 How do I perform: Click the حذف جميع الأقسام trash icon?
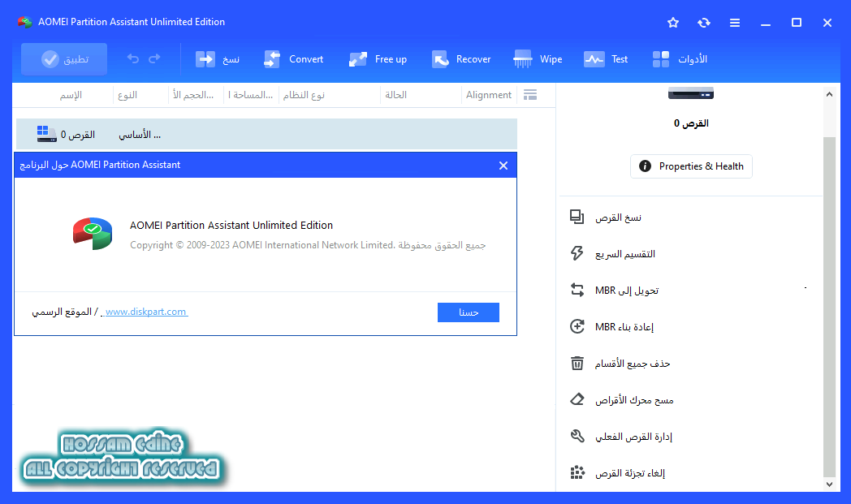(x=577, y=363)
